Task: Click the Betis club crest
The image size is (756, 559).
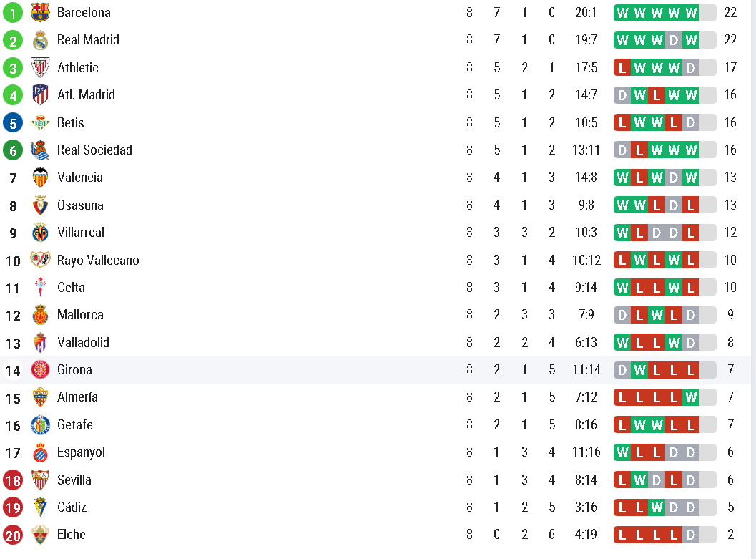Action: click(x=40, y=122)
